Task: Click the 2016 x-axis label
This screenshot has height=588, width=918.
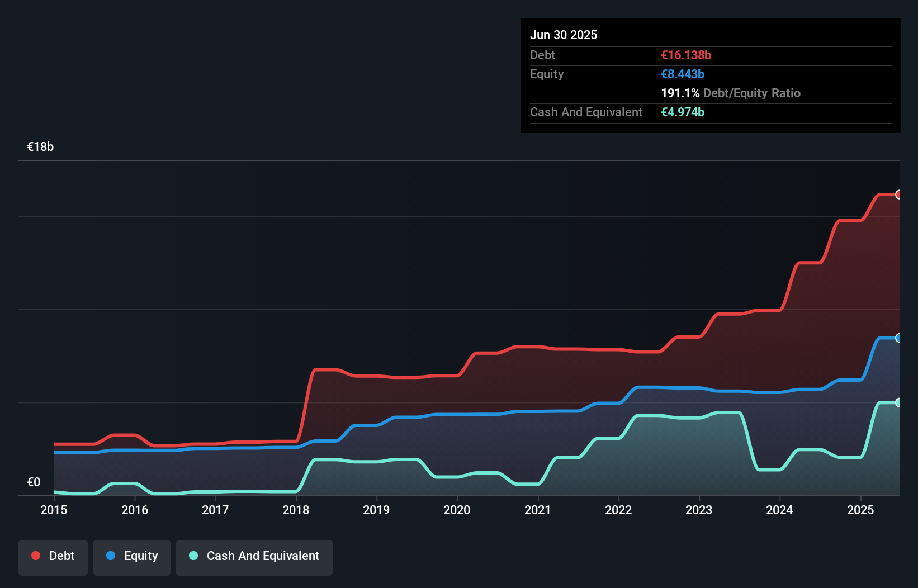Action: [135, 510]
